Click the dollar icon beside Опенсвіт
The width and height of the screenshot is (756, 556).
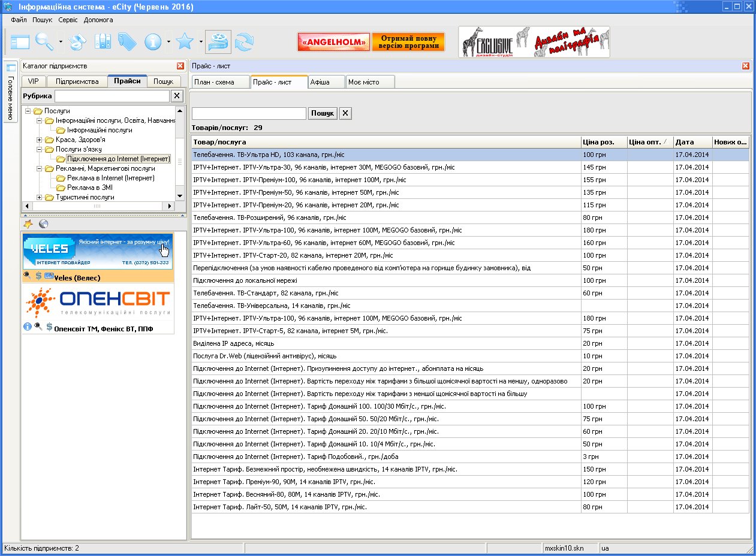click(49, 327)
